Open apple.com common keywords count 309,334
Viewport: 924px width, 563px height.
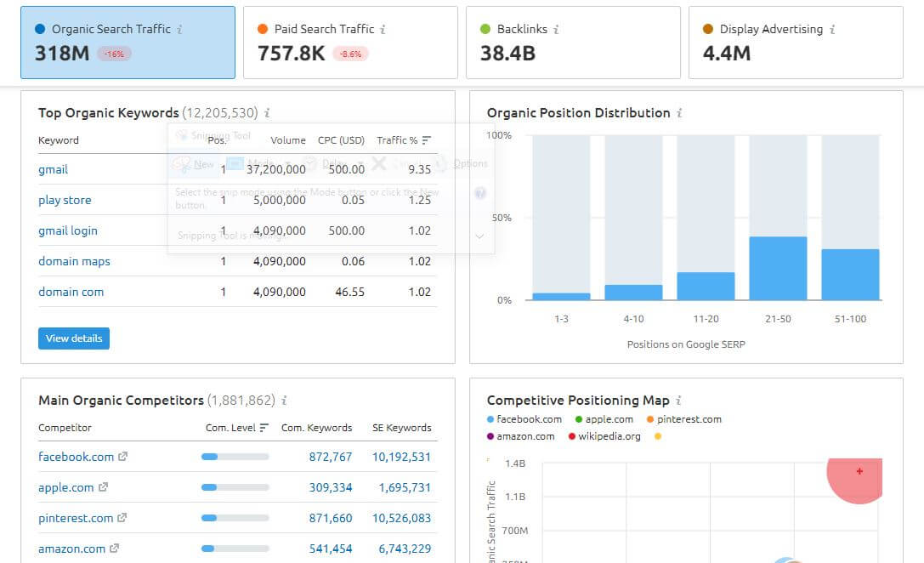[331, 487]
